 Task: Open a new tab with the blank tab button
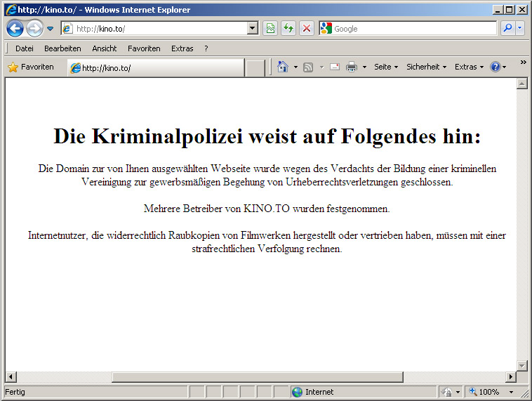pyautogui.click(x=255, y=68)
